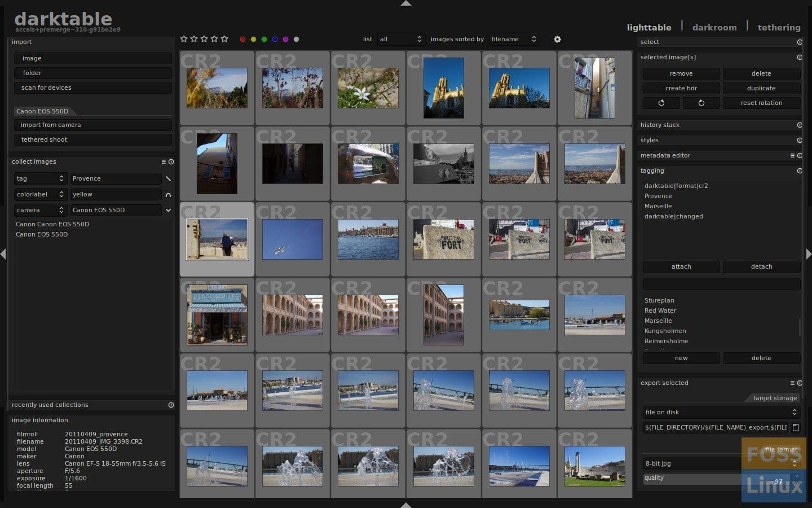Reset recently used collections module
This screenshot has width=812, height=508.
coord(171,405)
